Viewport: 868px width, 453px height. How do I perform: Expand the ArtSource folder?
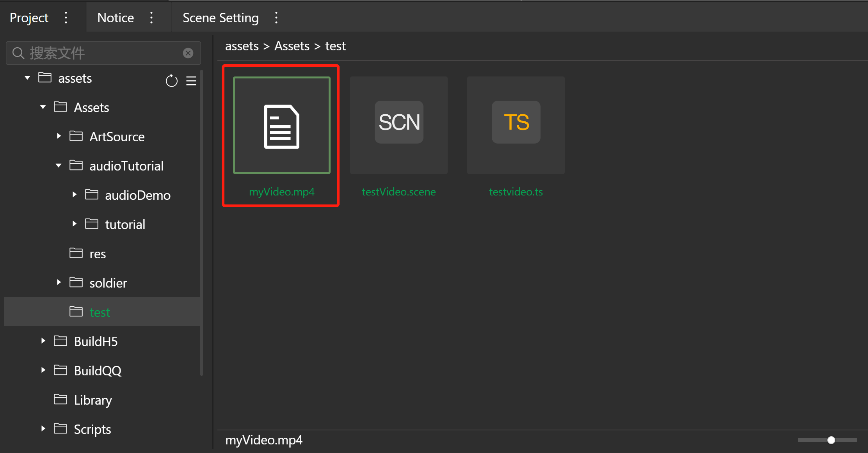tap(59, 136)
